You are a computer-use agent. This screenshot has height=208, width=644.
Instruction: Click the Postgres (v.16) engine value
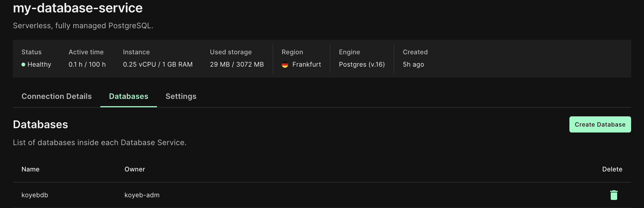362,64
